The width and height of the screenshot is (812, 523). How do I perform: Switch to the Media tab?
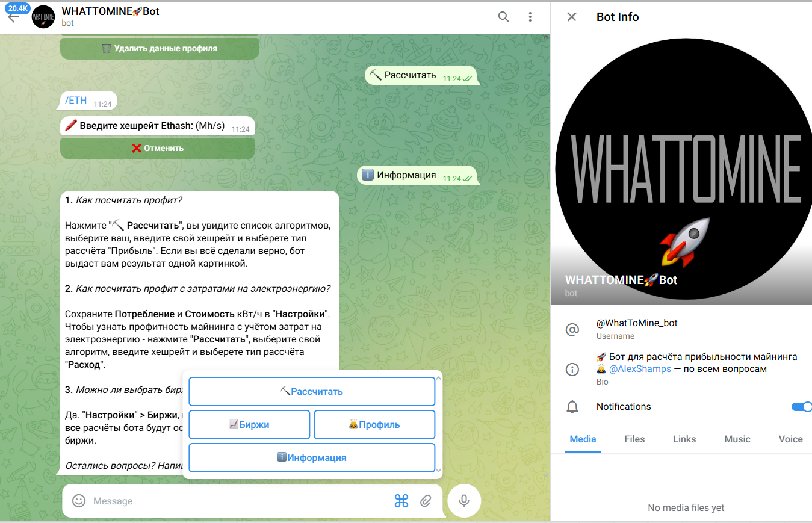pos(583,439)
